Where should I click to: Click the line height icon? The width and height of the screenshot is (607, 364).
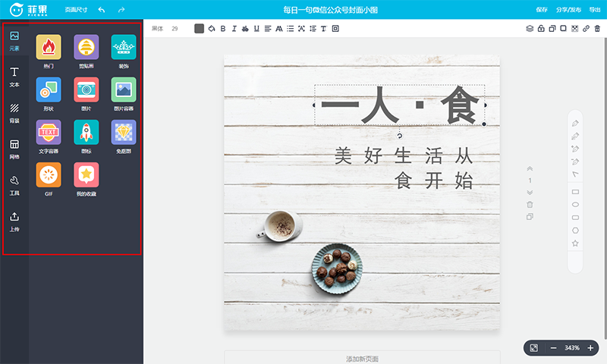pyautogui.click(x=313, y=29)
